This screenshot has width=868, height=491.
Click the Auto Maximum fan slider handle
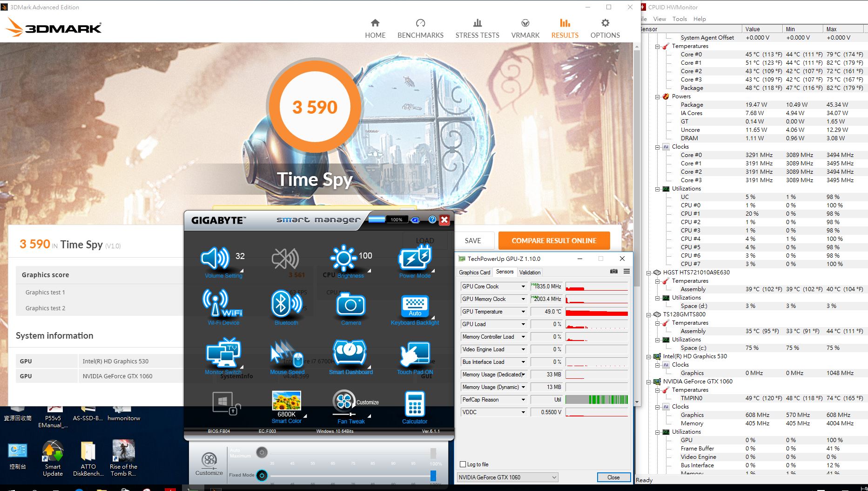(x=433, y=453)
